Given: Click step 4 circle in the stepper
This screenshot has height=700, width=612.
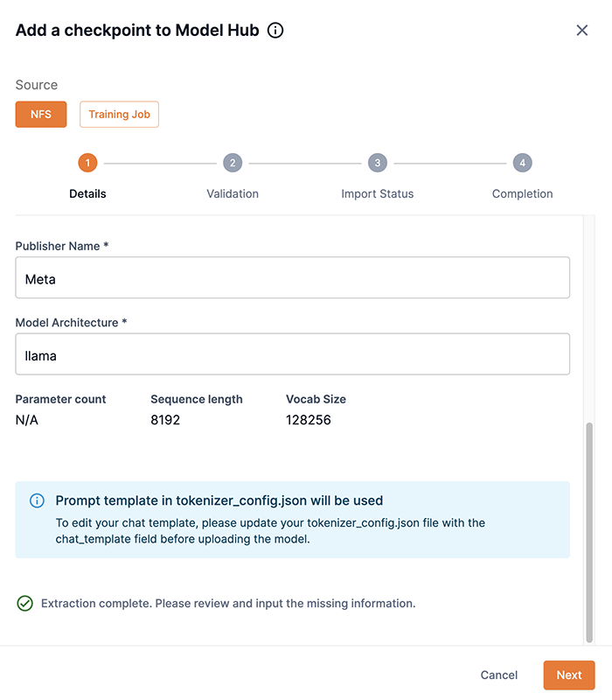Looking at the screenshot, I should [x=522, y=163].
